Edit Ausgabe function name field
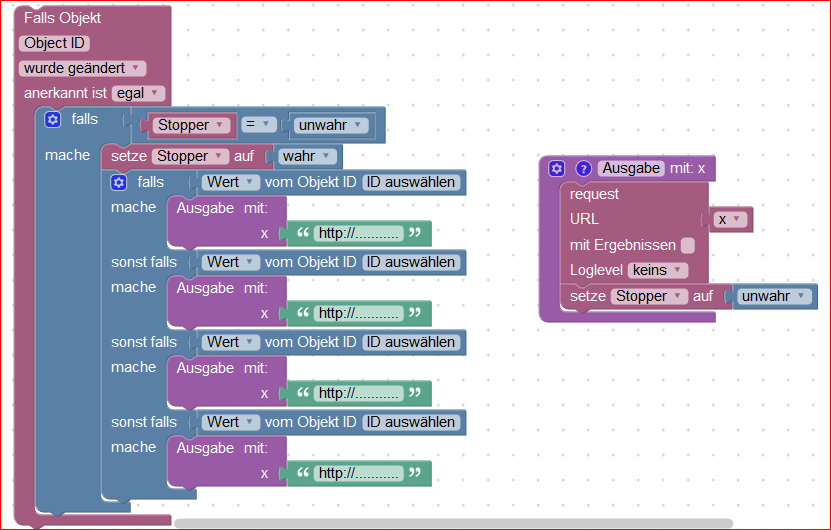Viewport: 831px width, 530px height. point(631,169)
